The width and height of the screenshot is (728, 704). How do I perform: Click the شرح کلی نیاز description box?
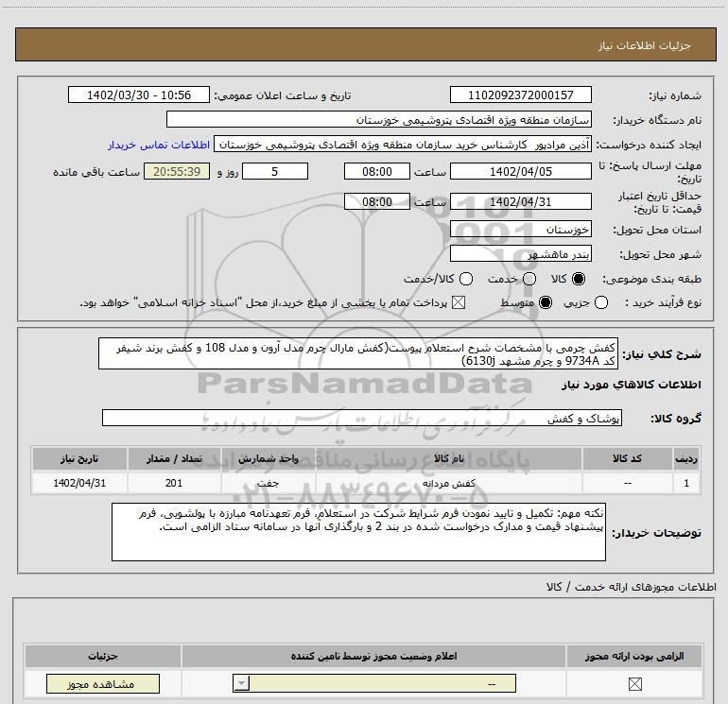358,354
